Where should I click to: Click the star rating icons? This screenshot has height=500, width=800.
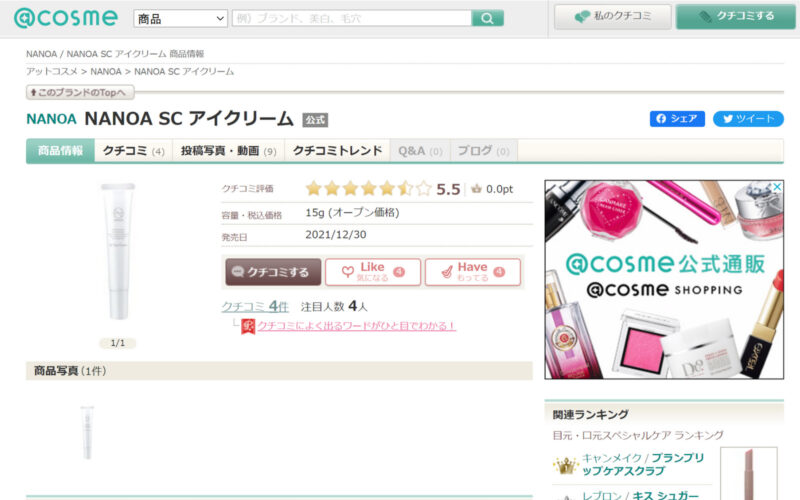click(368, 189)
